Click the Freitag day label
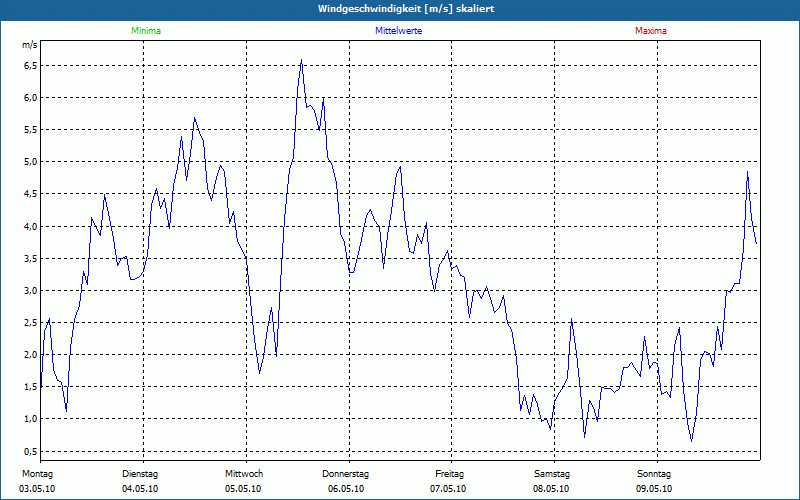The image size is (800, 500). tap(449, 474)
